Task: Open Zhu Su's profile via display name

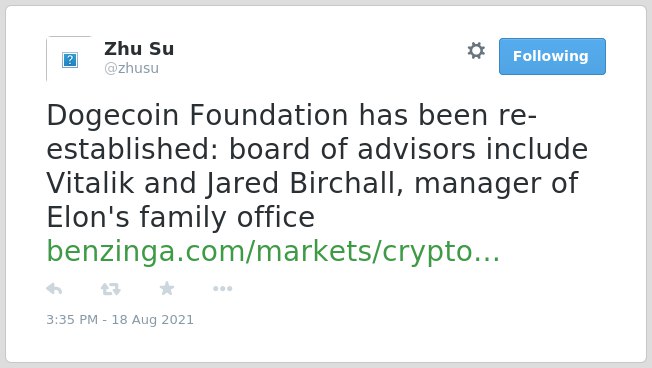Action: (x=139, y=49)
